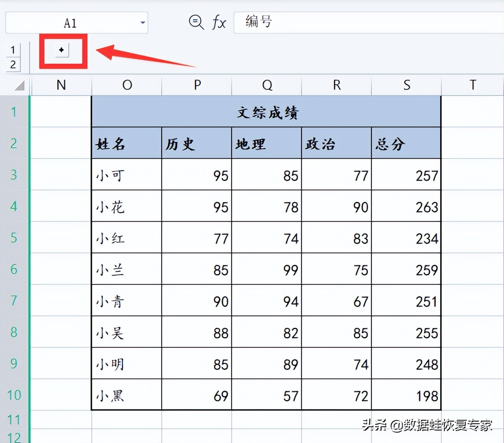Select row 6 header
The image size is (504, 443).
(x=14, y=269)
